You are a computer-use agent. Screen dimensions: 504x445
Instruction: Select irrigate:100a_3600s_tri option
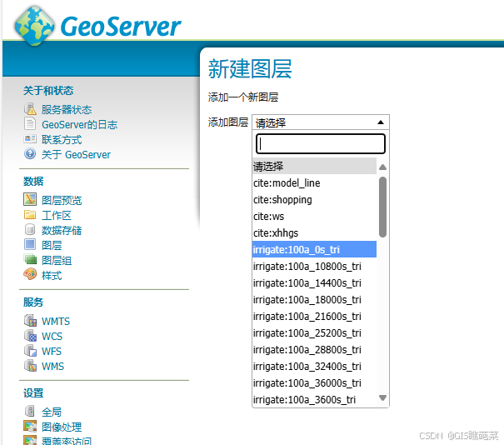314,400
